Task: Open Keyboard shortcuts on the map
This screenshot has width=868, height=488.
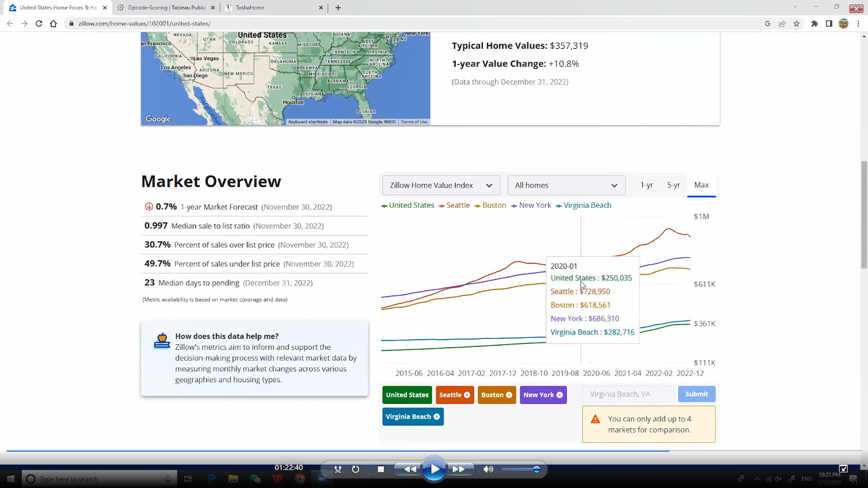Action: coord(308,122)
